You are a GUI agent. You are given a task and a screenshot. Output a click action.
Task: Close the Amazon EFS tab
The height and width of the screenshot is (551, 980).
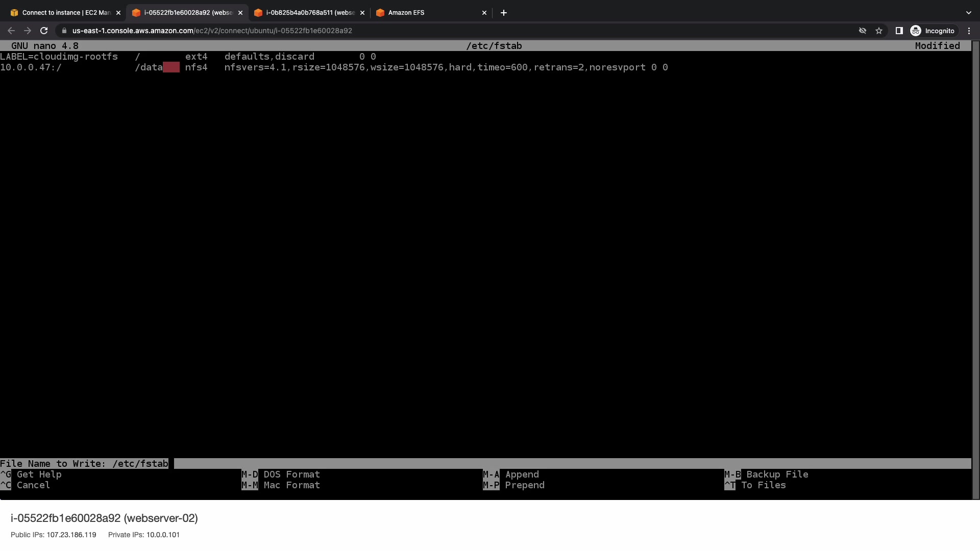click(x=484, y=13)
